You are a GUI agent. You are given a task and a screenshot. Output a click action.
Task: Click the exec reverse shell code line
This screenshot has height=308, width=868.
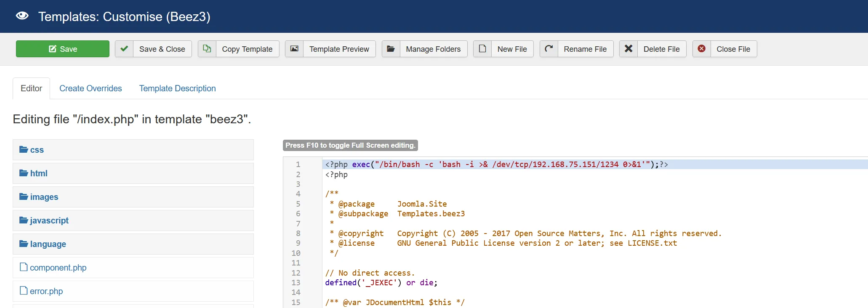pyautogui.click(x=496, y=165)
